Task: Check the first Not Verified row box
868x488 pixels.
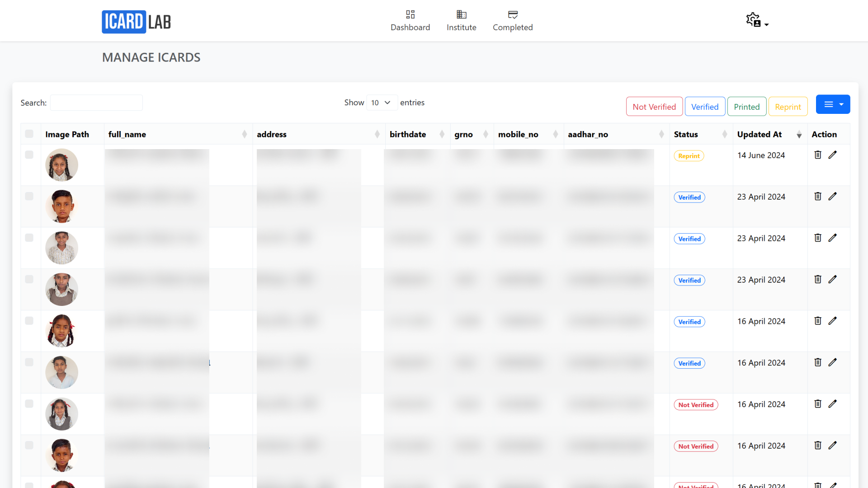Action: tap(29, 404)
